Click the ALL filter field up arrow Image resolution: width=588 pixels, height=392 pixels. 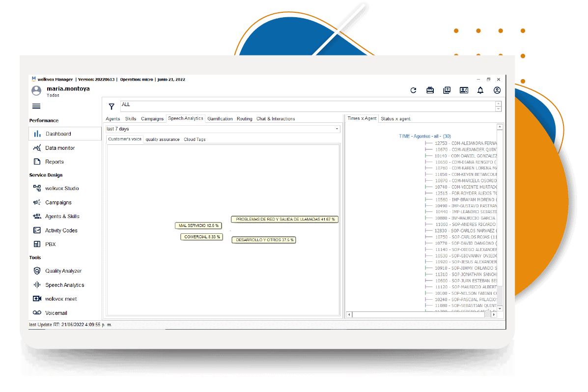click(498, 104)
